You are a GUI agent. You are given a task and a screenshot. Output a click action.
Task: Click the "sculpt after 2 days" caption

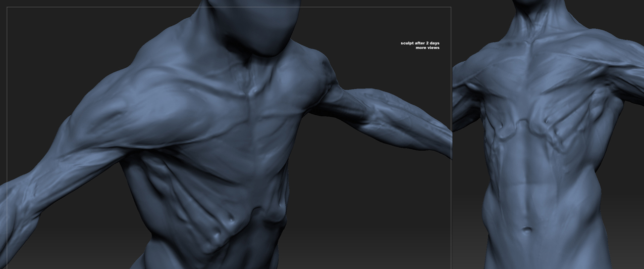pos(420,43)
